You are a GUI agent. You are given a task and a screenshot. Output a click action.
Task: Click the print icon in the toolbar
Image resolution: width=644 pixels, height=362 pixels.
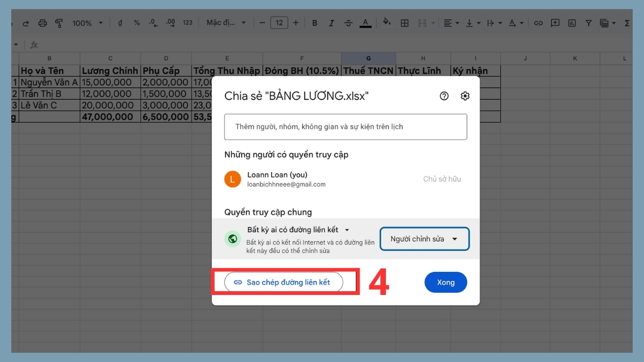[42, 23]
